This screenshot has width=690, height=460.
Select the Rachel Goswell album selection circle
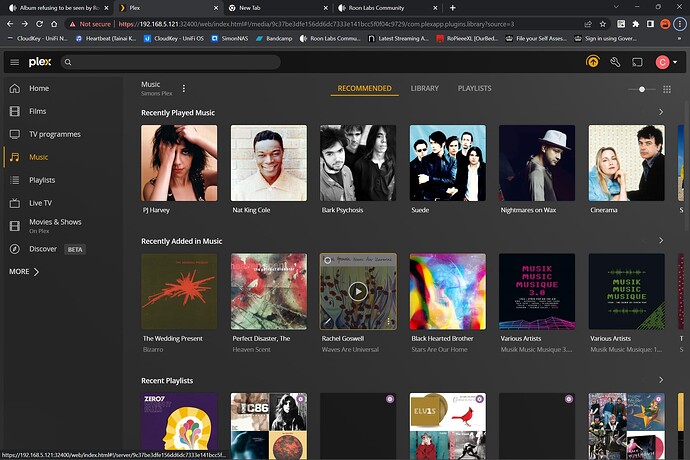coord(327,260)
